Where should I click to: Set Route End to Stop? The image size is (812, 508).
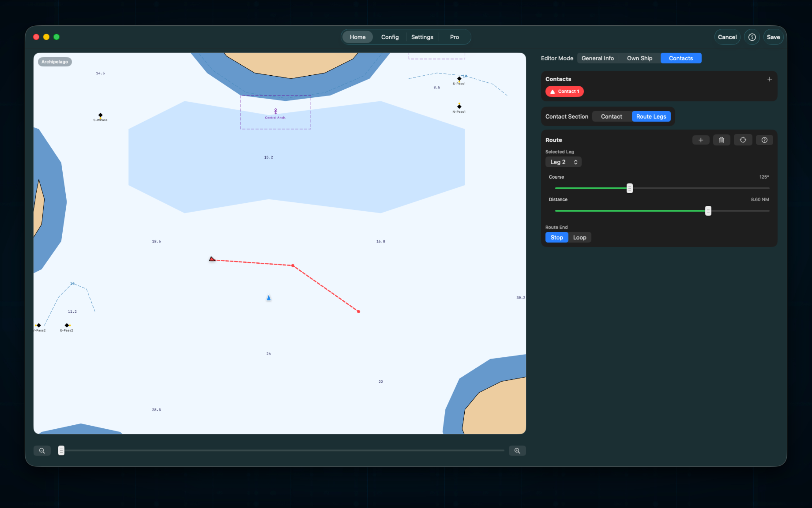(557, 238)
